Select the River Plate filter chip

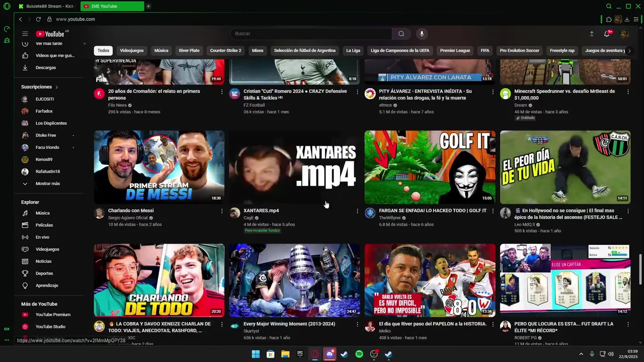click(x=189, y=50)
